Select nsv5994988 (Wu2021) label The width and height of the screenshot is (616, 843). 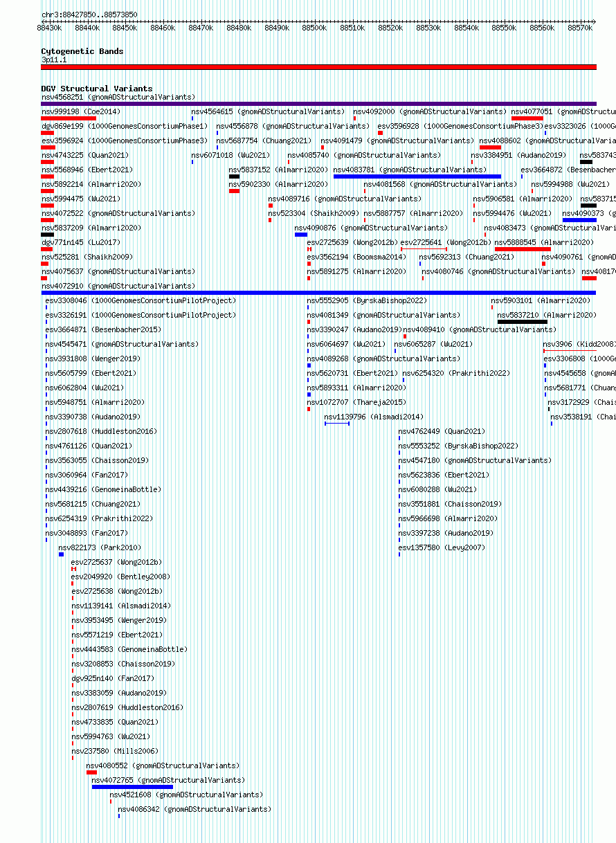(x=571, y=184)
